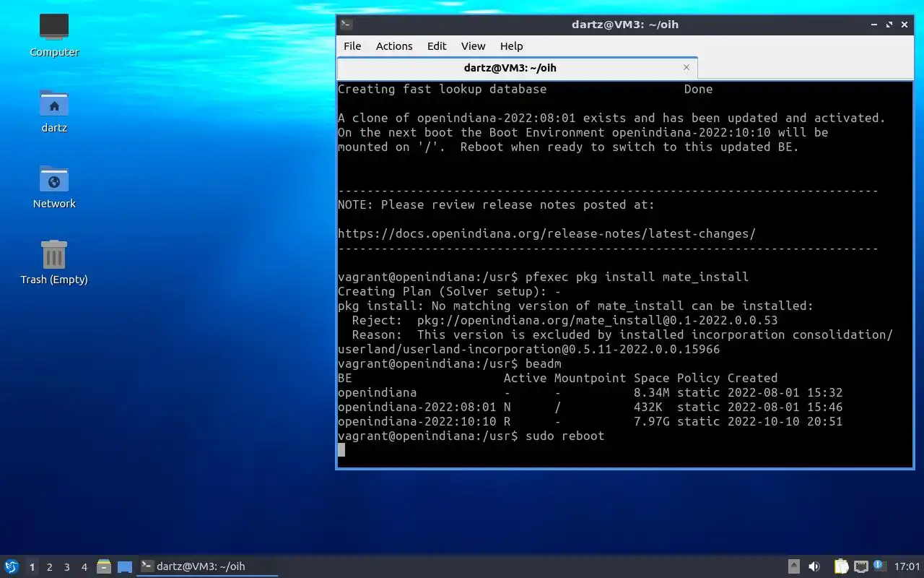Click the release notes URL in terminal

[x=546, y=233]
